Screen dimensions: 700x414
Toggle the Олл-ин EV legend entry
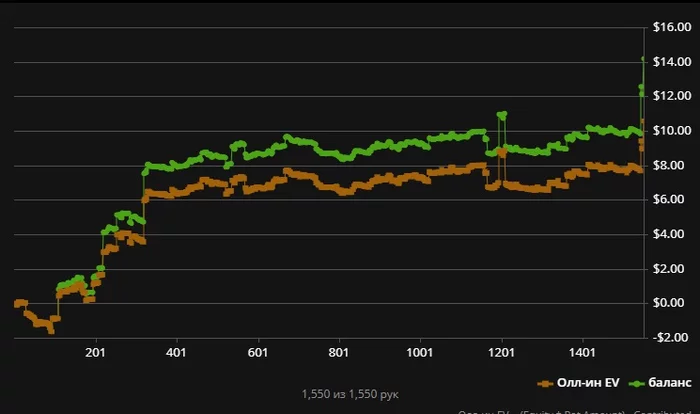[578, 383]
